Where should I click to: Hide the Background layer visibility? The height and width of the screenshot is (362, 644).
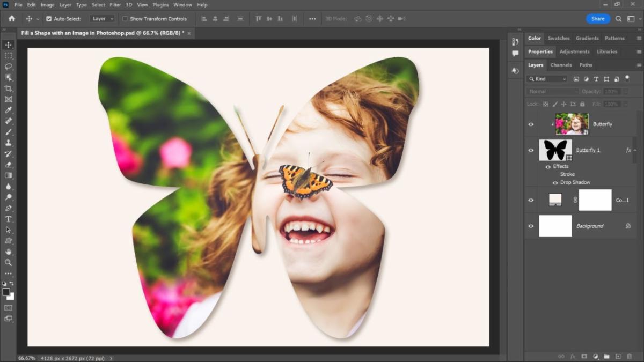(x=531, y=226)
